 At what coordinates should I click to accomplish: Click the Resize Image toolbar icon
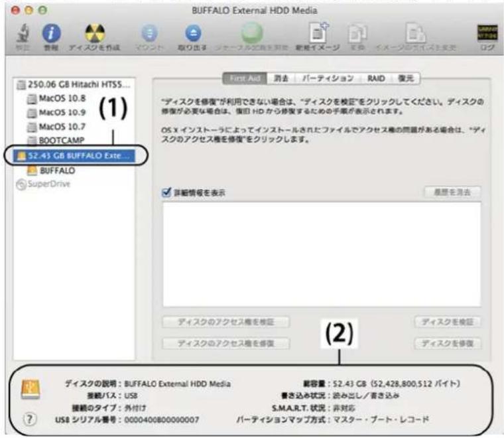[415, 33]
